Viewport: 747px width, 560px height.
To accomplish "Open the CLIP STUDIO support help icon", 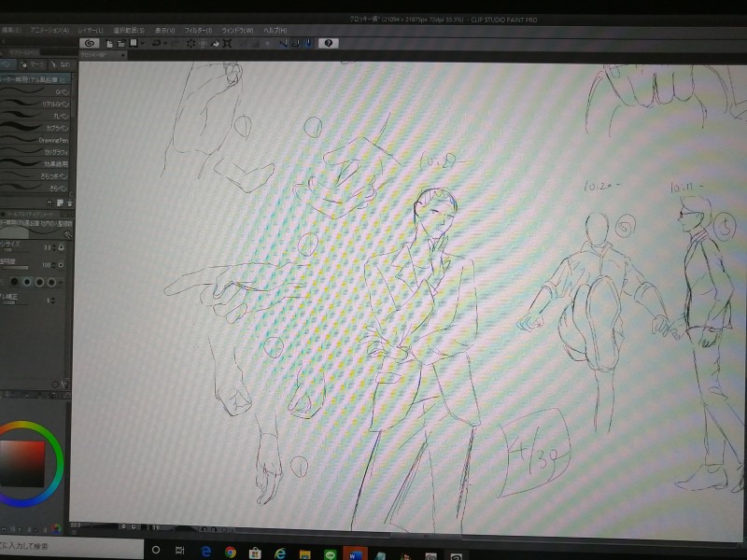I will click(x=329, y=43).
